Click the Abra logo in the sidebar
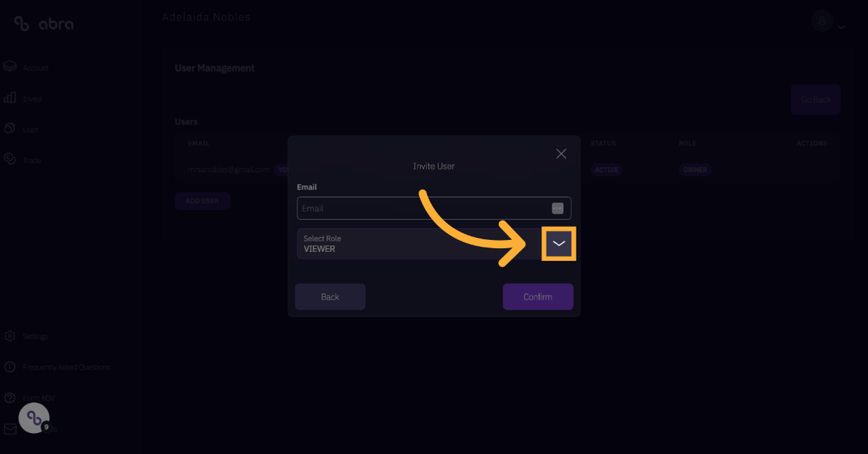The width and height of the screenshot is (868, 454). [x=43, y=24]
